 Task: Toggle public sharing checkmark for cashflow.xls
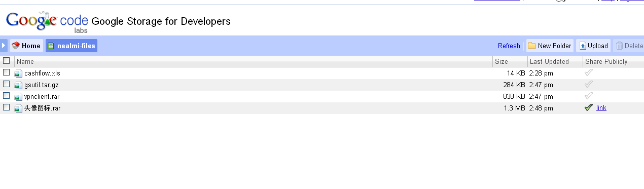coord(588,72)
